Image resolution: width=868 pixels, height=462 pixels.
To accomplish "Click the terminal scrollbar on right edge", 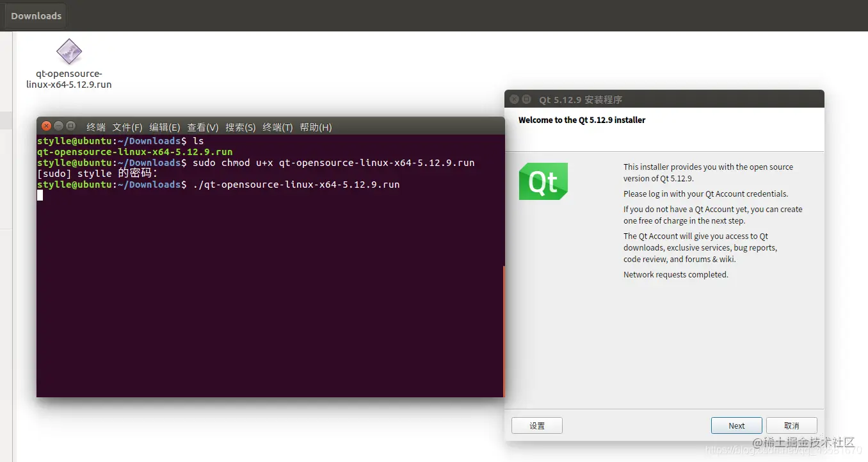I will click(x=504, y=331).
